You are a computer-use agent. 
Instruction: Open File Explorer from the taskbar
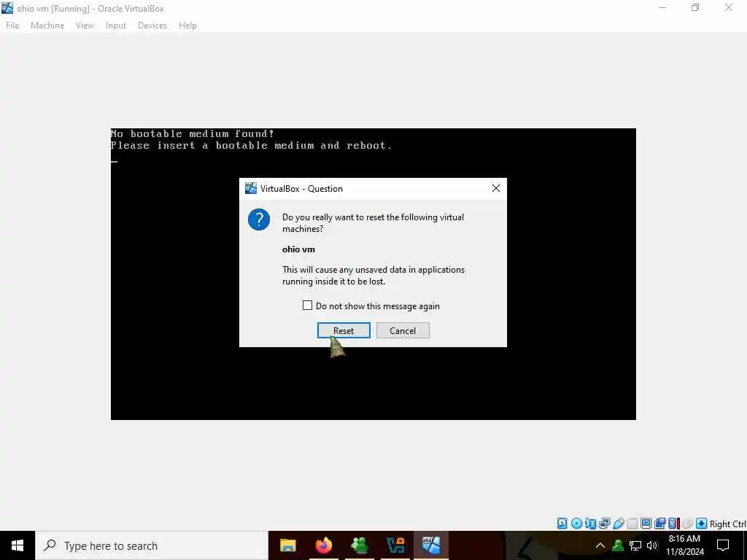pos(287,545)
